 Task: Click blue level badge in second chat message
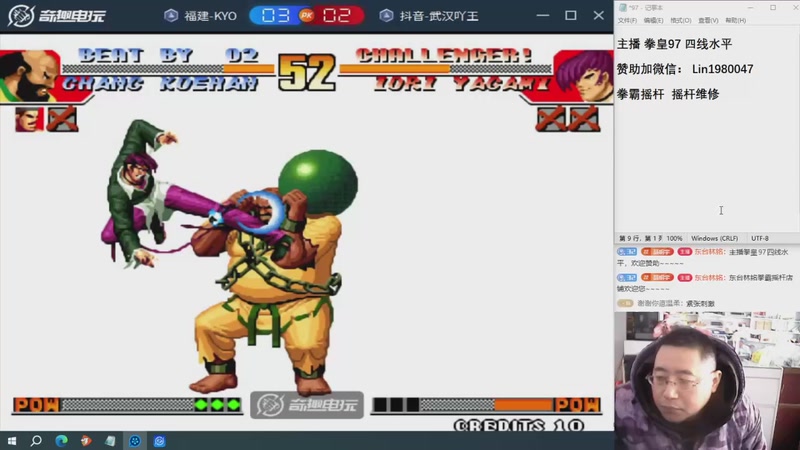(627, 278)
